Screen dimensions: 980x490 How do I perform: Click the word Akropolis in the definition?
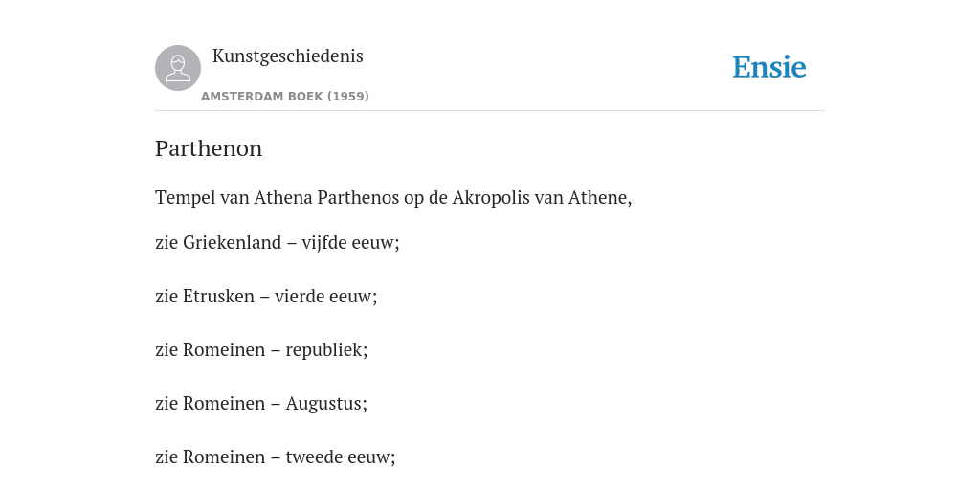pyautogui.click(x=491, y=198)
